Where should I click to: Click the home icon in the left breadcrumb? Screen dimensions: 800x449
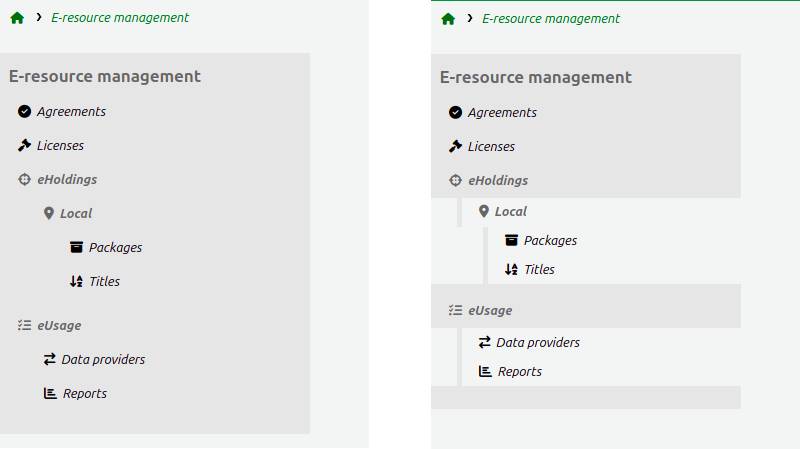[x=17, y=18]
